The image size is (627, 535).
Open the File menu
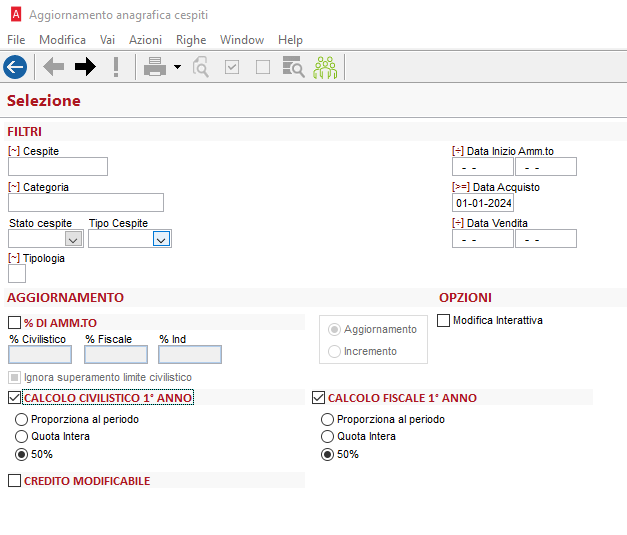click(x=16, y=40)
